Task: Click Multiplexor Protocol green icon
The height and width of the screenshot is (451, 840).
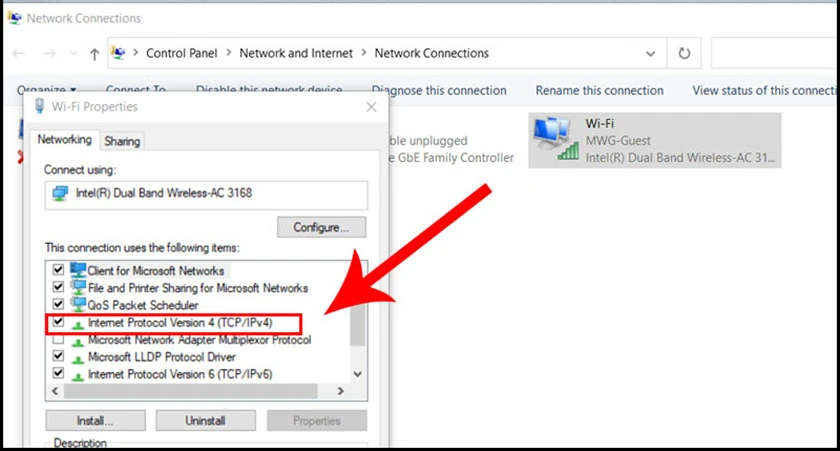Action: pos(78,341)
